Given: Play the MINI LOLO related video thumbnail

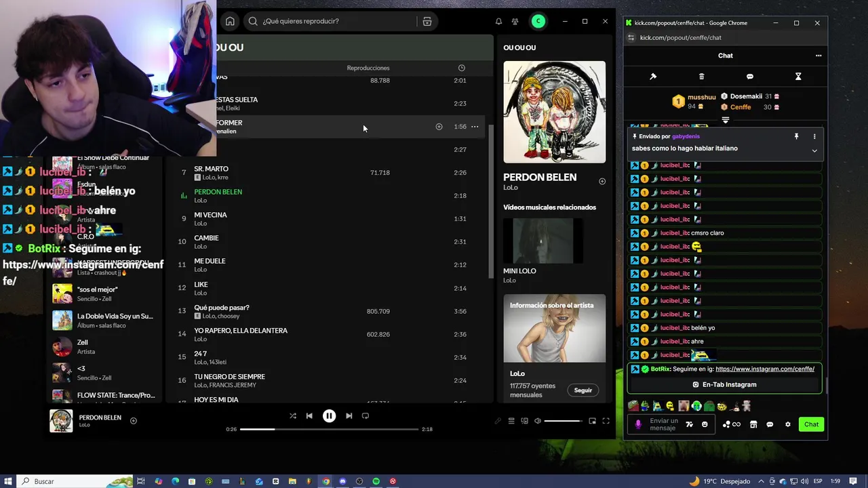Looking at the screenshot, I should coord(542,240).
